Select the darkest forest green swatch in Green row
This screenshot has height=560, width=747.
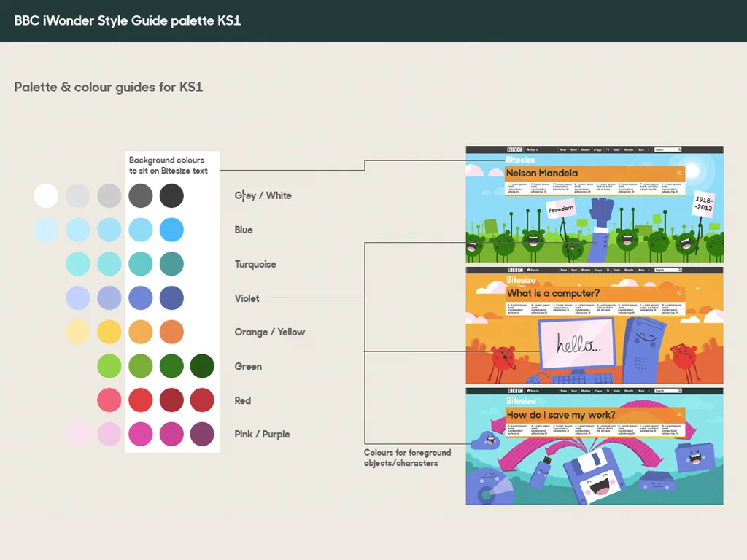[x=202, y=366]
